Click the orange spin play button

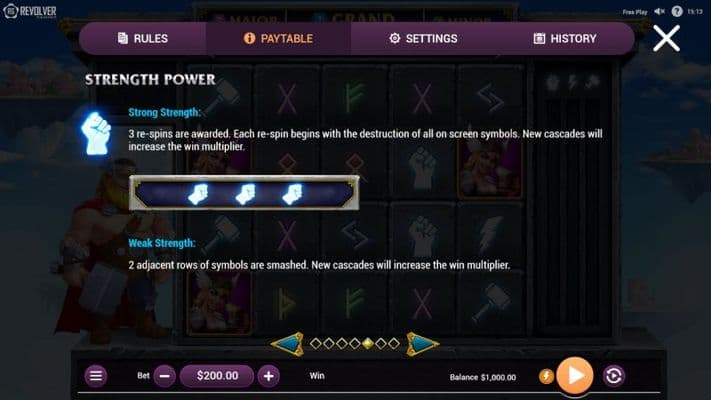pyautogui.click(x=575, y=375)
